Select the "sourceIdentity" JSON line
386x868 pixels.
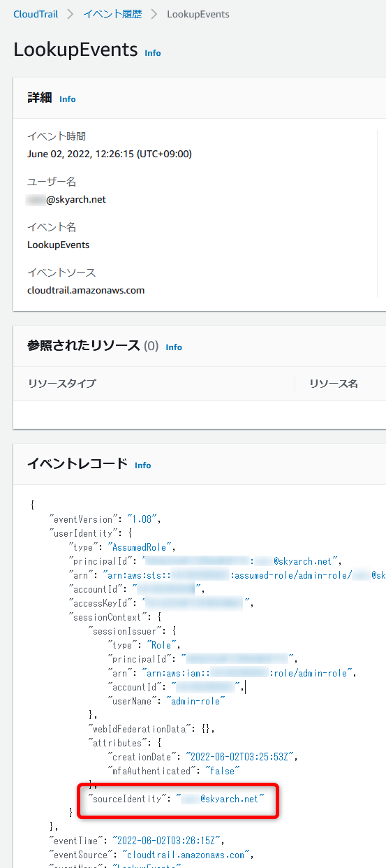tap(177, 798)
